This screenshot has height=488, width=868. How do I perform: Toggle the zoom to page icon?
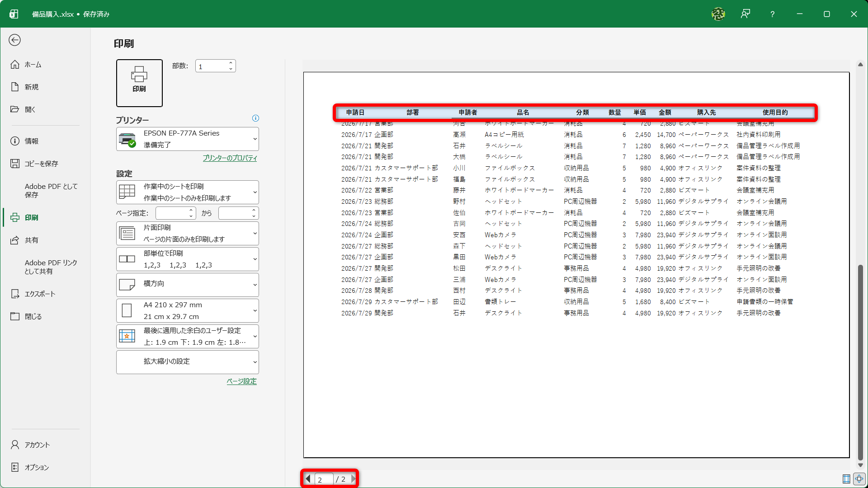[859, 479]
